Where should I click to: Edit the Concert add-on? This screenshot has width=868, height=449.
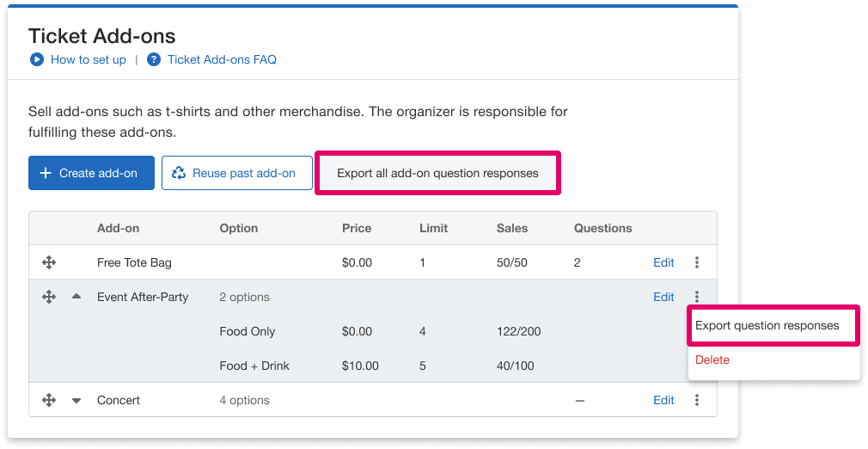663,400
